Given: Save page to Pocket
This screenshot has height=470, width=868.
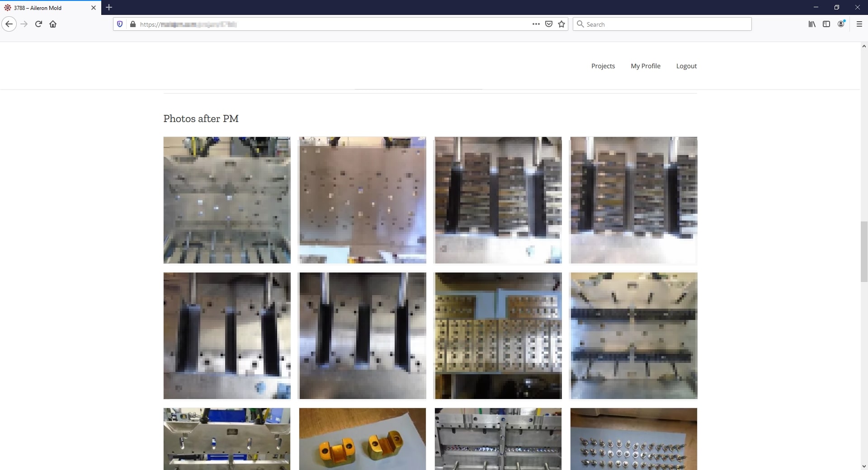Looking at the screenshot, I should [549, 24].
